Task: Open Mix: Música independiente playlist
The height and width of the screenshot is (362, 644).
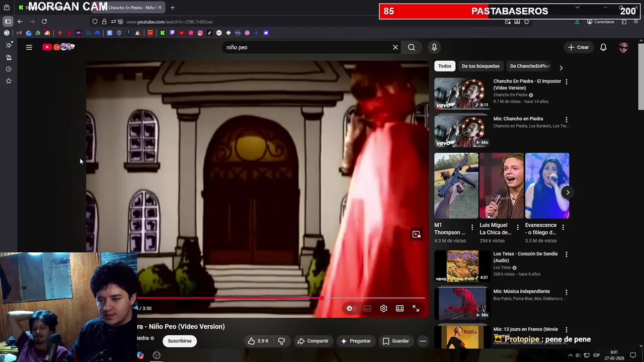Action: coord(462,303)
